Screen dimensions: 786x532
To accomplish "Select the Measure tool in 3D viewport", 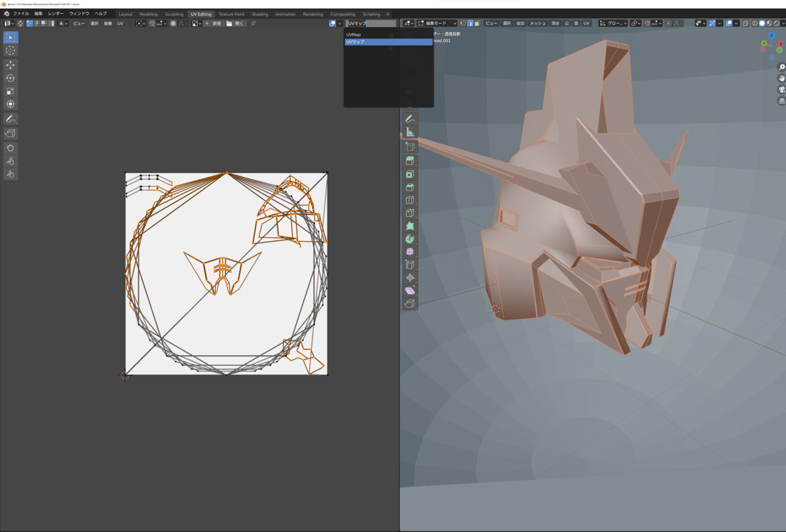I will coord(410,132).
